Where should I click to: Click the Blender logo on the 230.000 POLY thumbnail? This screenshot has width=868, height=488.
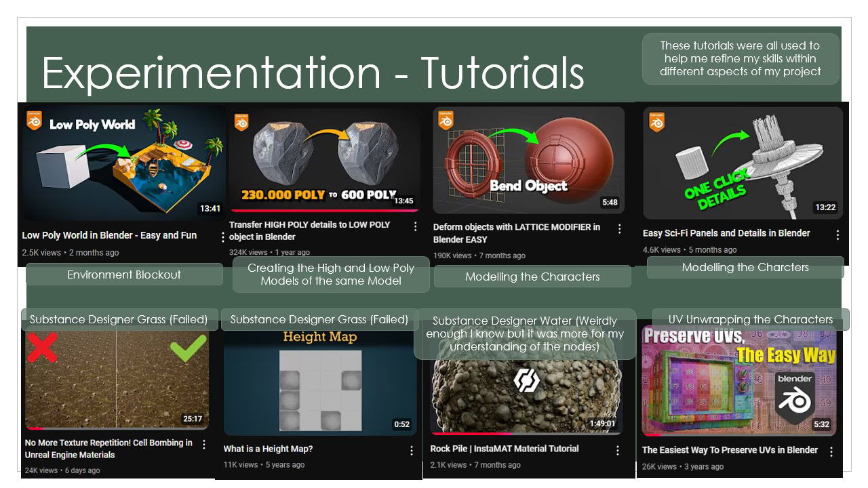[x=241, y=122]
